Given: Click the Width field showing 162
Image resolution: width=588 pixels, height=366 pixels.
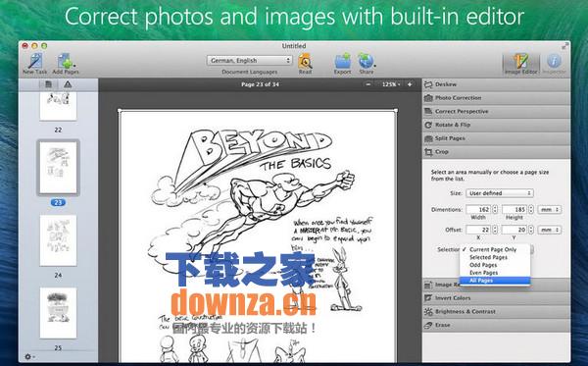Looking at the screenshot, I should click(478, 209).
